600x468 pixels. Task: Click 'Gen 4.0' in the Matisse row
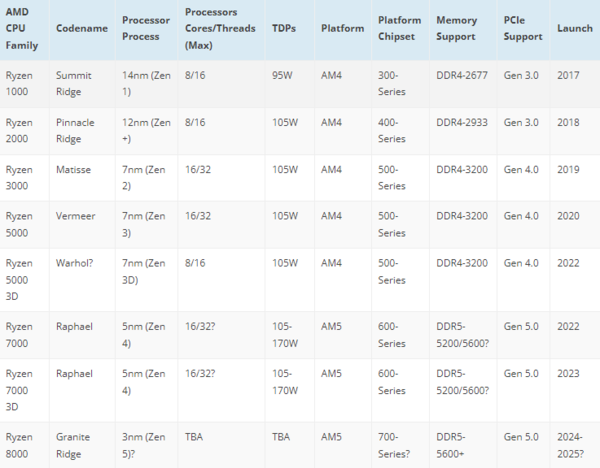(x=521, y=170)
